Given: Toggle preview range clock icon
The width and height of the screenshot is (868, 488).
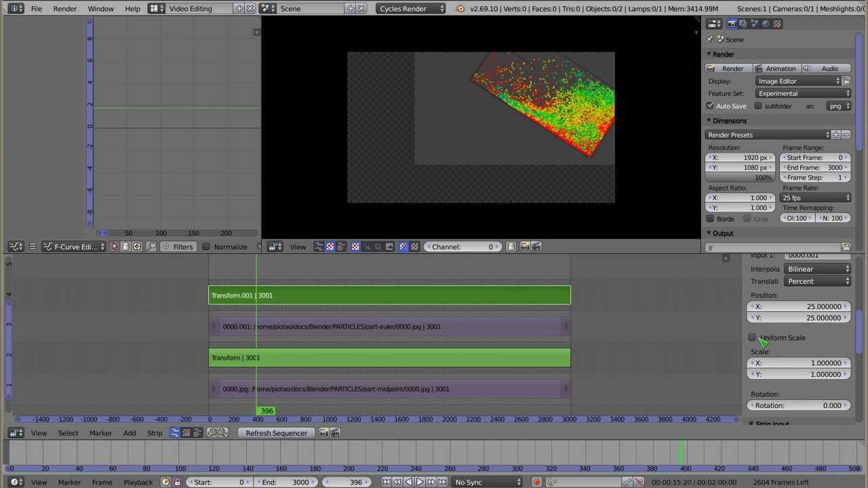Looking at the screenshot, I should tap(165, 482).
